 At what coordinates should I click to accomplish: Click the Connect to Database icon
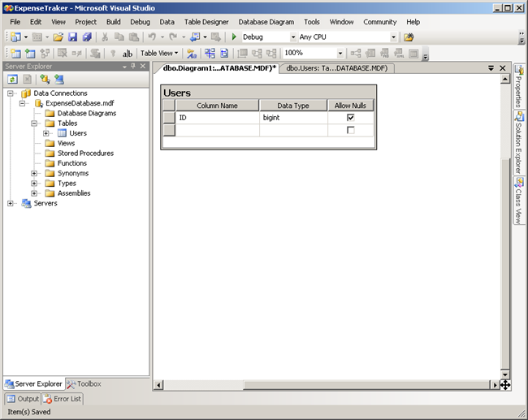(x=45, y=79)
